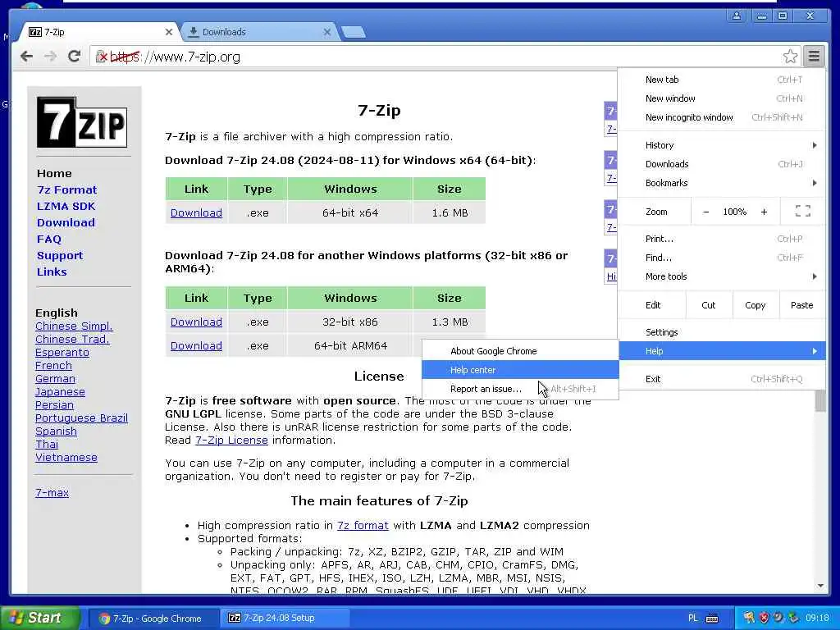Expand the More tools submenu
The width and height of the screenshot is (840, 630).
tap(722, 276)
